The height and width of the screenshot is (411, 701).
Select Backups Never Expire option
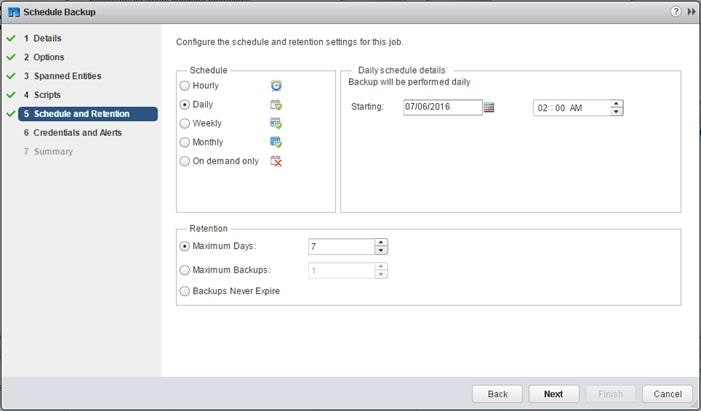pyautogui.click(x=184, y=291)
